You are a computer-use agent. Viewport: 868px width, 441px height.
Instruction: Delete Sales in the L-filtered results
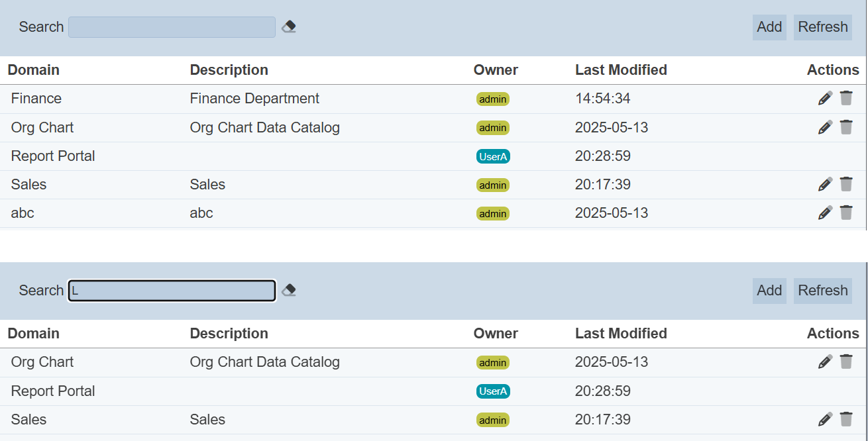coord(846,419)
